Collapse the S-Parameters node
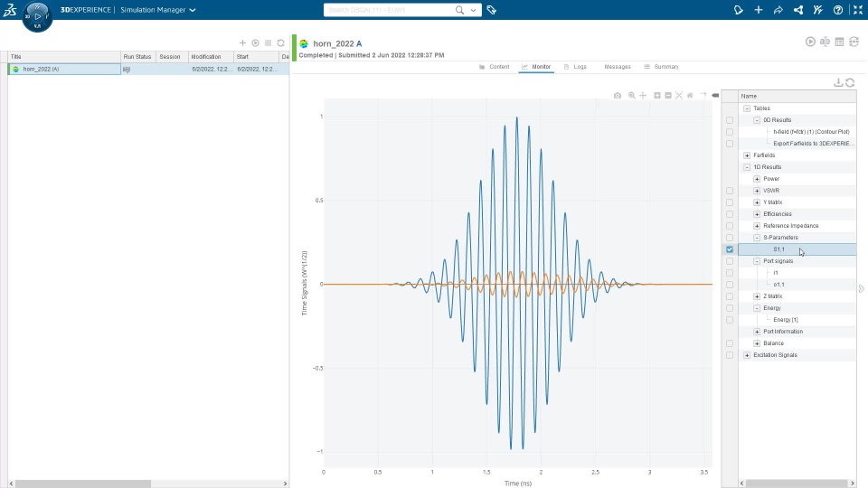The width and height of the screenshot is (868, 488). (x=757, y=238)
